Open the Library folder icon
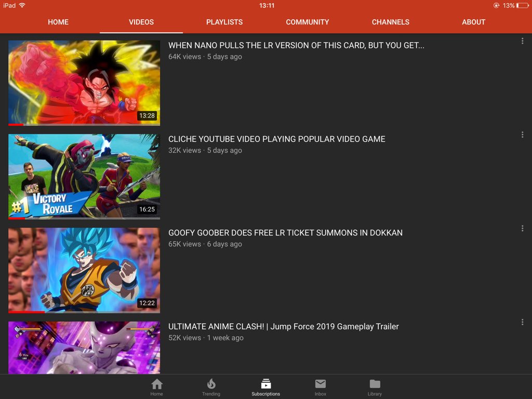Viewport: 532px width, 399px height. pos(375,384)
